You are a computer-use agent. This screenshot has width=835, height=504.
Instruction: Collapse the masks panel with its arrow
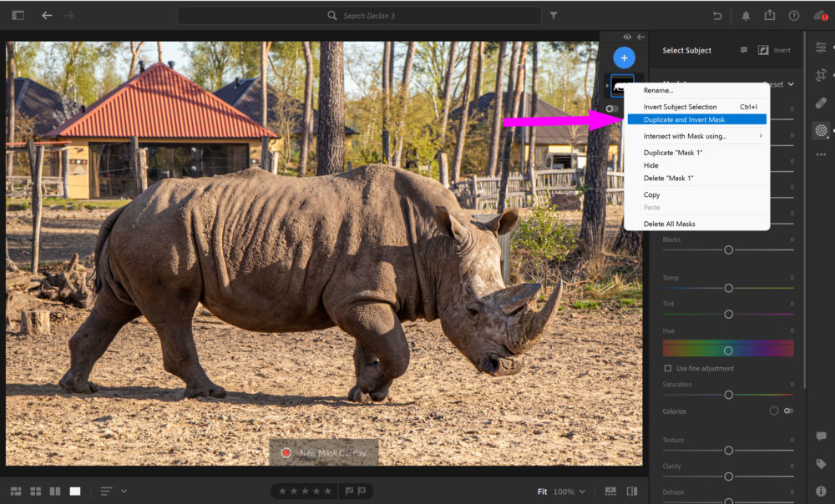641,37
